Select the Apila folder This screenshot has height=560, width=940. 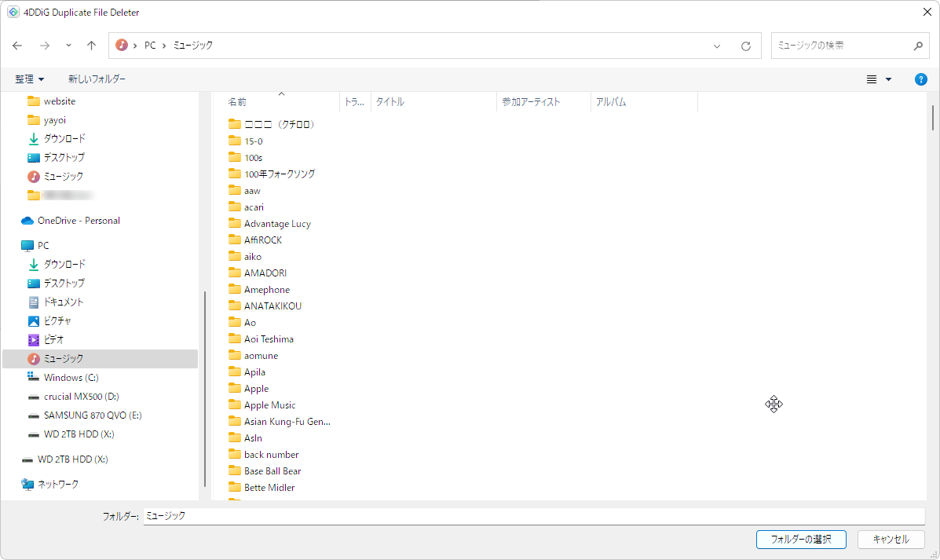point(247,372)
